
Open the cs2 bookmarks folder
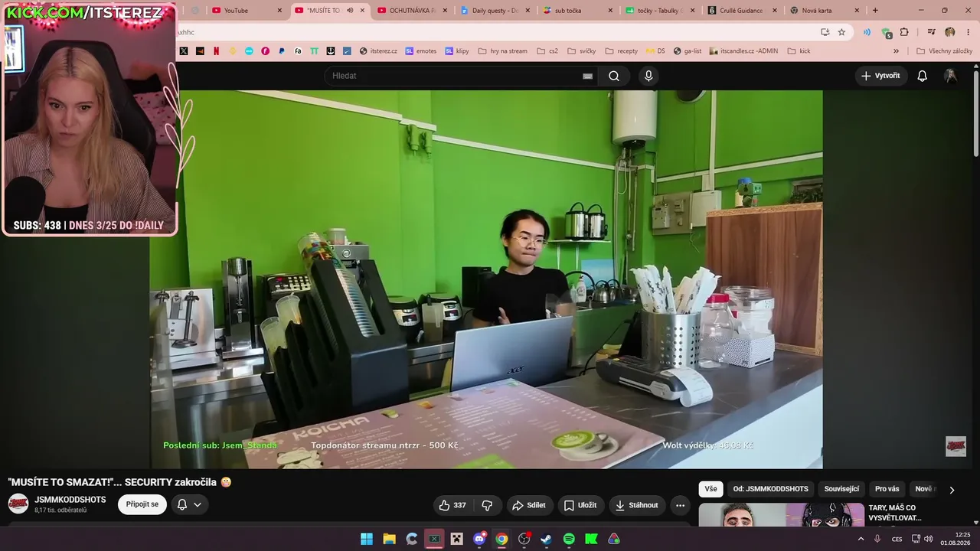[x=547, y=51]
